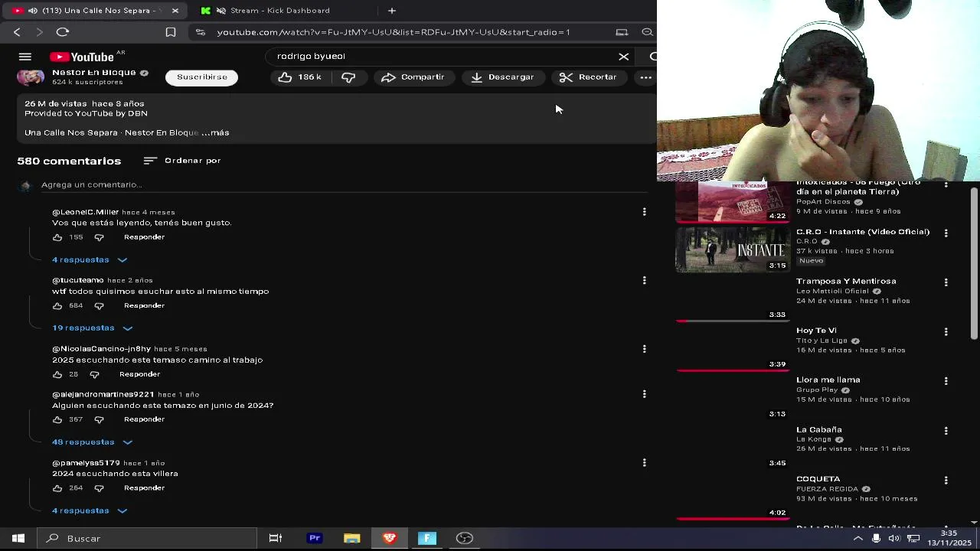Reply to NicolasCancino-jn8hy's comment
This screenshot has width=980, height=551.
(139, 374)
